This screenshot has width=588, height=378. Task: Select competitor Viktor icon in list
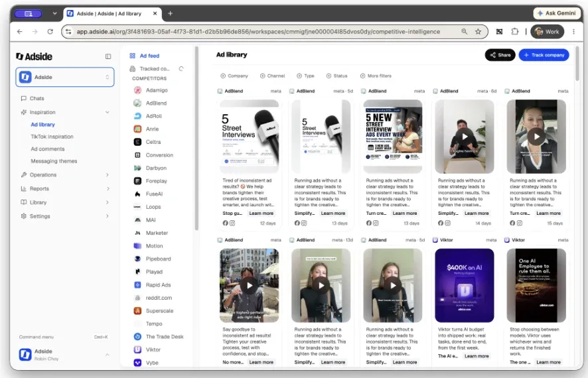coord(137,350)
